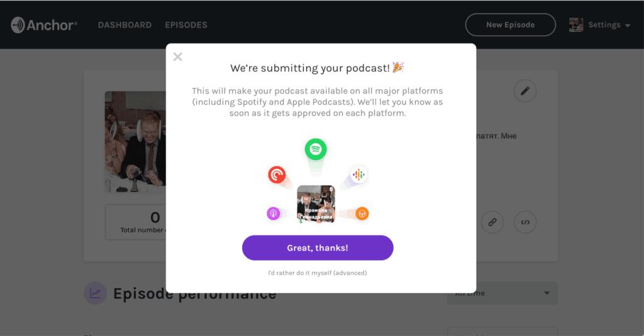The width and height of the screenshot is (644, 336).
Task: Open the Episodes tab
Action: click(x=186, y=25)
